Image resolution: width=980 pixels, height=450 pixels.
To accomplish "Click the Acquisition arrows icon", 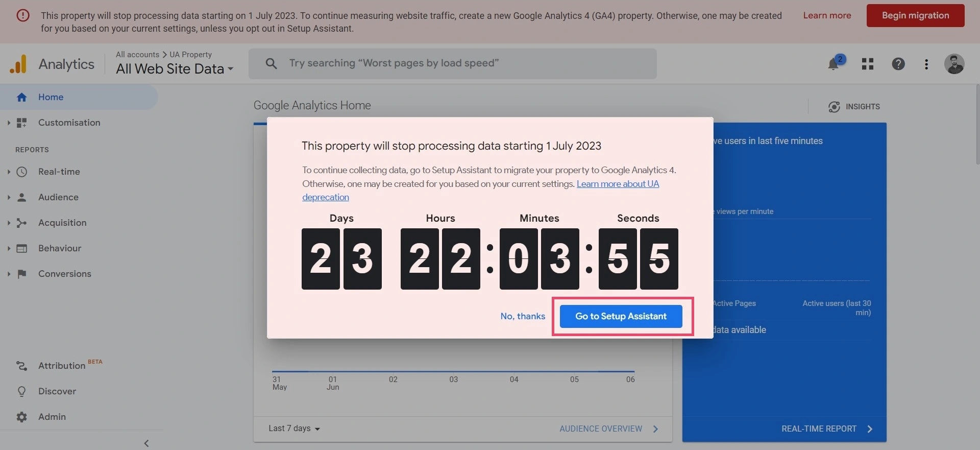I will point(21,223).
